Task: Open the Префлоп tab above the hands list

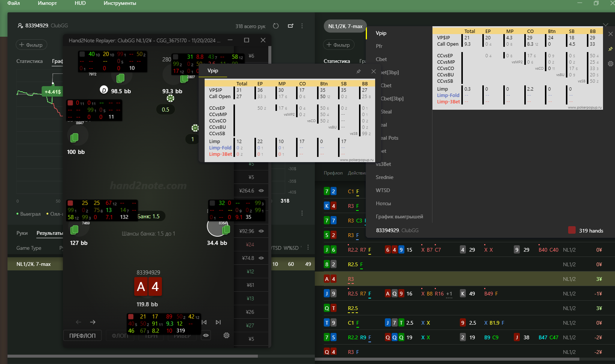Action: click(x=333, y=173)
